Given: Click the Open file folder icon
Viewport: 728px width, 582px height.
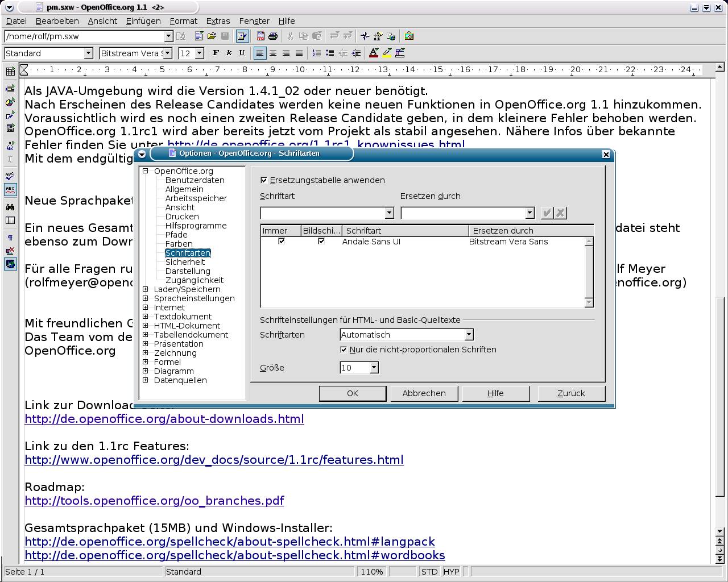Looking at the screenshot, I should tap(212, 36).
